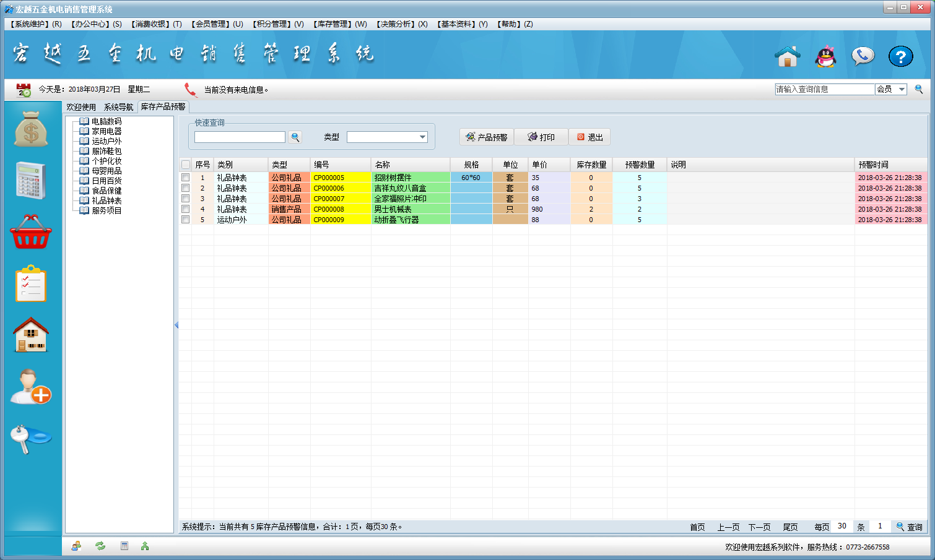Expand the 会员 search type dropdown
This screenshot has height=560, width=935.
coord(902,89)
